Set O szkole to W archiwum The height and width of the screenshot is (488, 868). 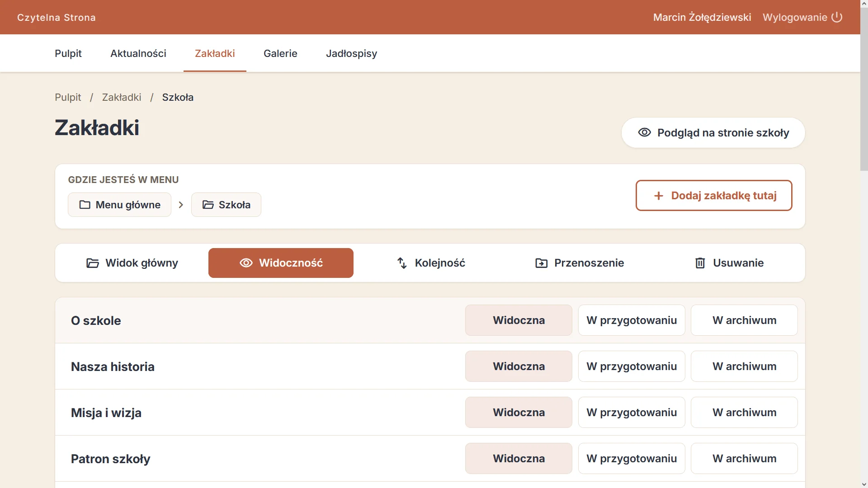(744, 320)
